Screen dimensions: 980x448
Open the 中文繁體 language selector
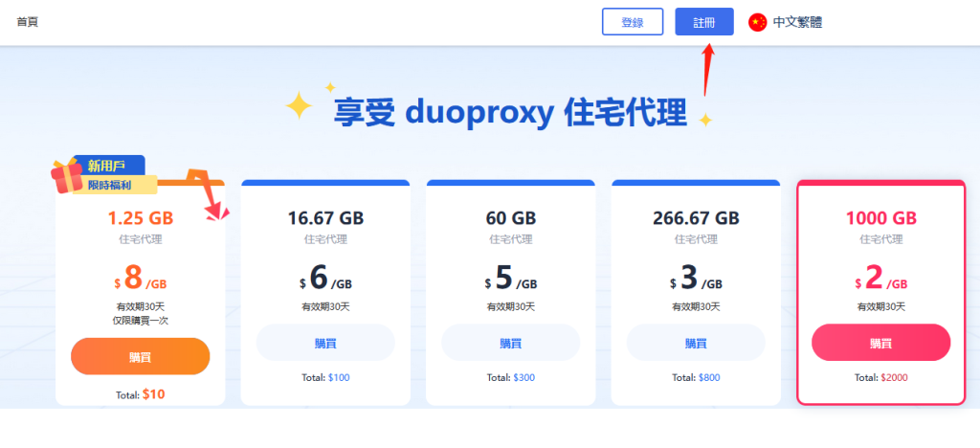pyautogui.click(x=797, y=22)
